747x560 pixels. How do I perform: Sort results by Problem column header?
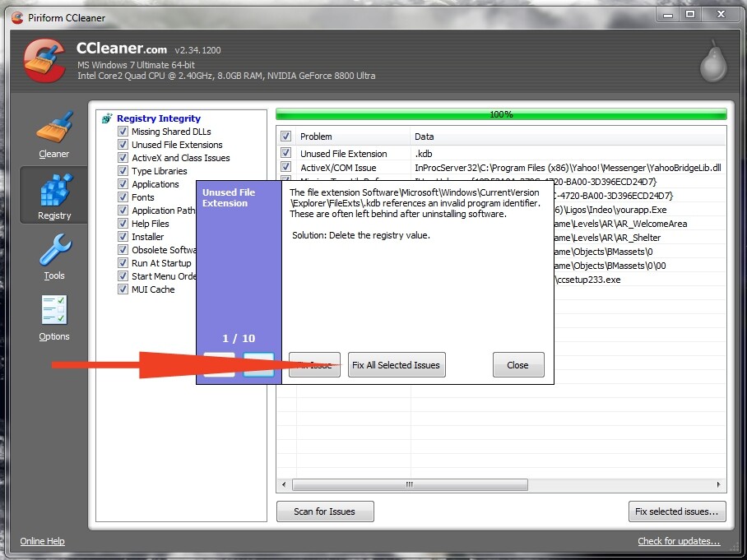(x=353, y=137)
